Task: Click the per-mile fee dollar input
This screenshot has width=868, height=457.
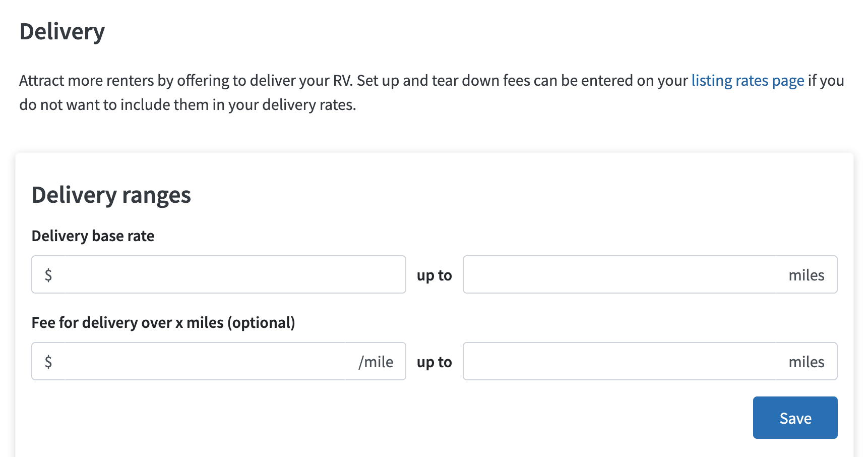Action: point(202,361)
